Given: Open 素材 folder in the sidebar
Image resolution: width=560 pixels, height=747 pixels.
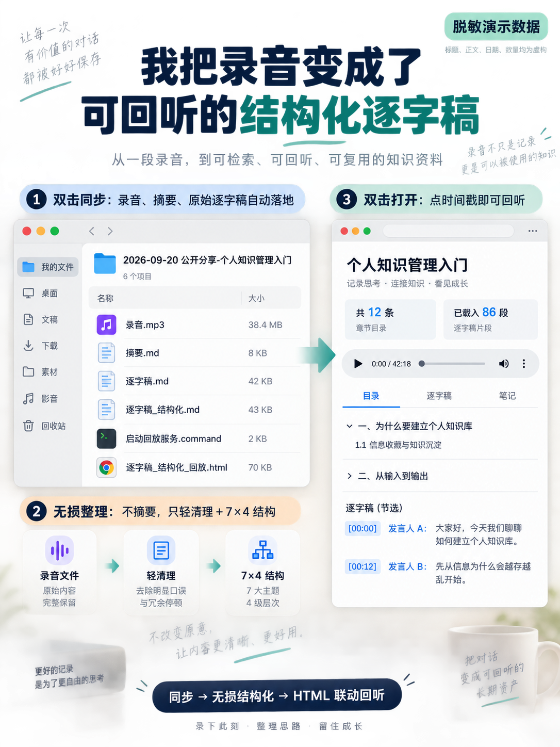Looking at the screenshot, I should coord(40,372).
